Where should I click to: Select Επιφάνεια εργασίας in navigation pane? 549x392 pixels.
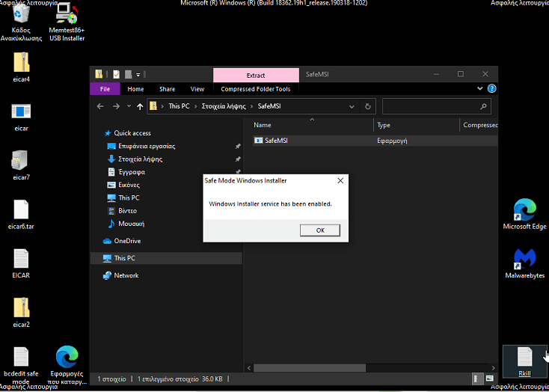coord(147,146)
